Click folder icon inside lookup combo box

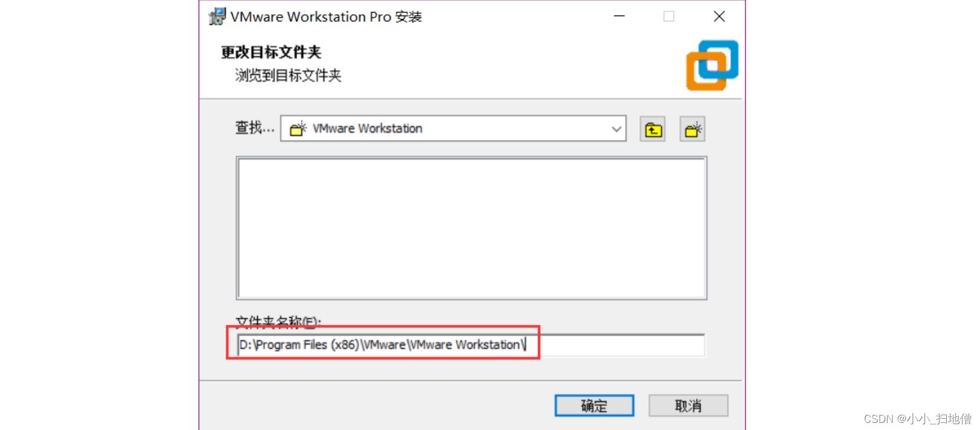(298, 129)
